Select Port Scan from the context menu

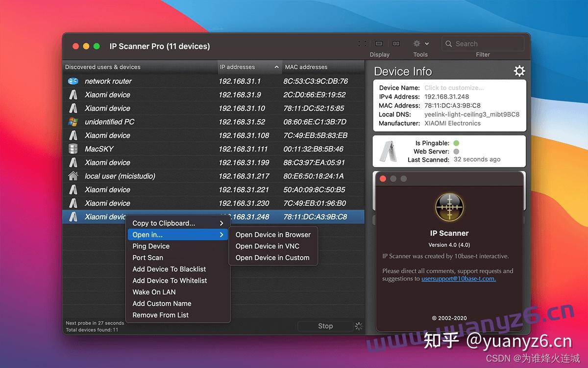(x=147, y=258)
